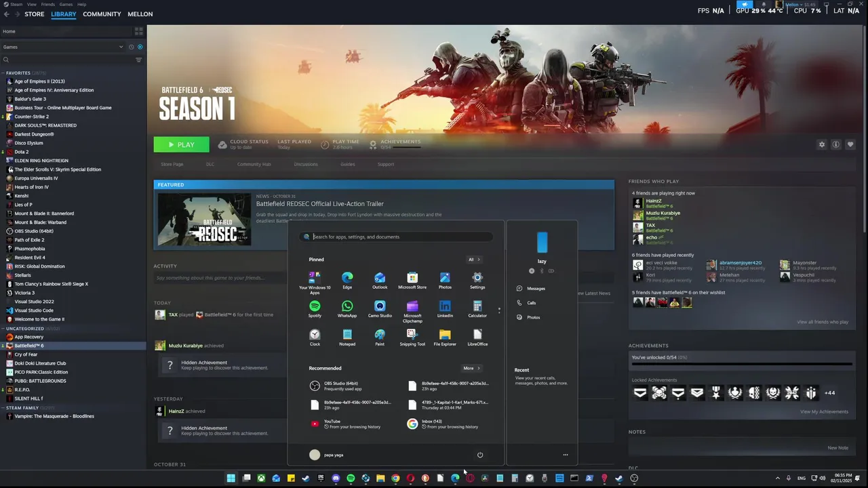Open Settings from pinned apps
The width and height of the screenshot is (868, 488).
pyautogui.click(x=477, y=280)
